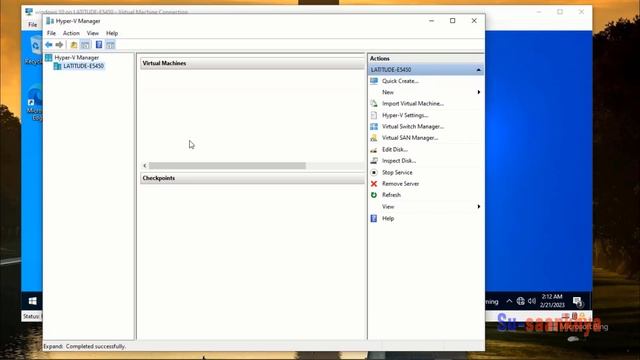Click the Import Virtual Machine icon
The width and height of the screenshot is (640, 360).
[374, 104]
